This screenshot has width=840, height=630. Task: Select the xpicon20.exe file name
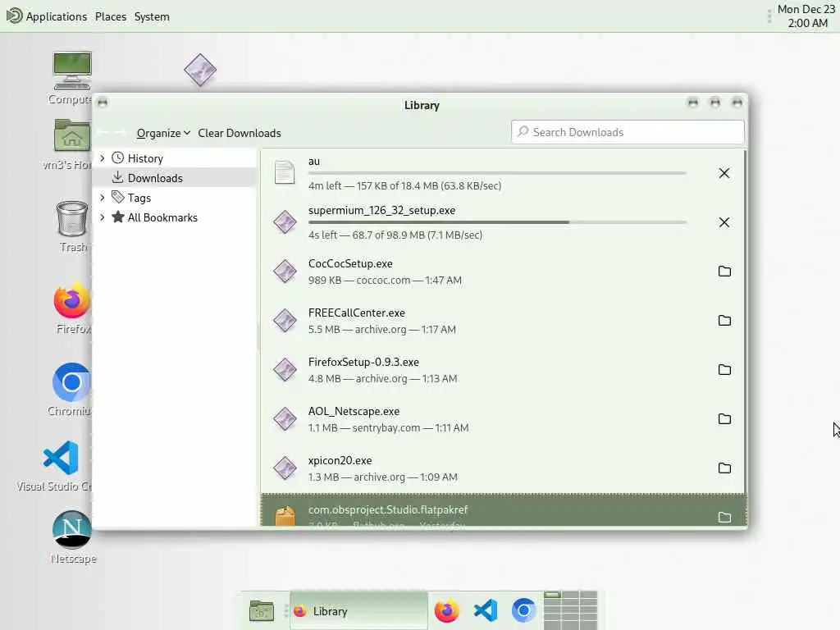pyautogui.click(x=340, y=461)
